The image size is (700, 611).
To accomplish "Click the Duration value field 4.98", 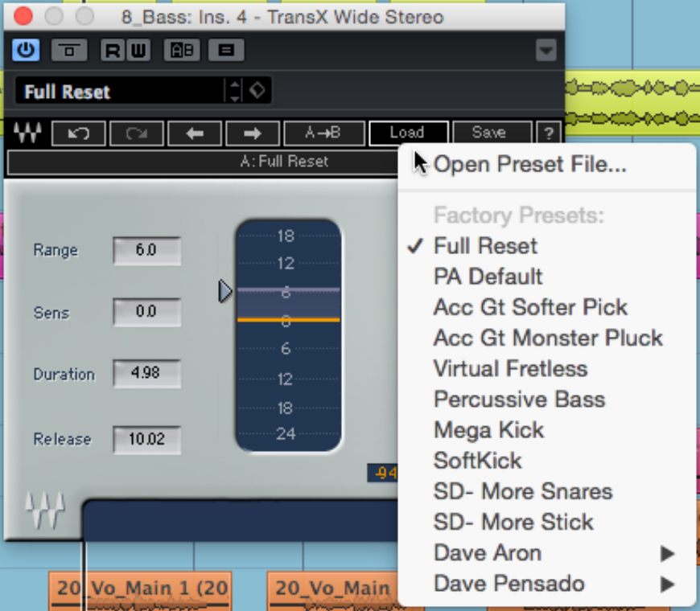I will coord(147,373).
